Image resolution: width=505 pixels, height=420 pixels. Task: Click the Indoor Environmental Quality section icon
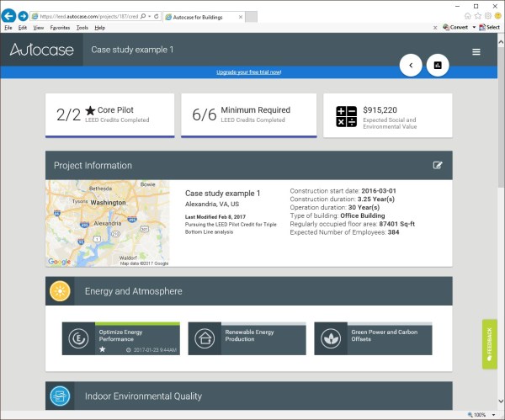(60, 396)
